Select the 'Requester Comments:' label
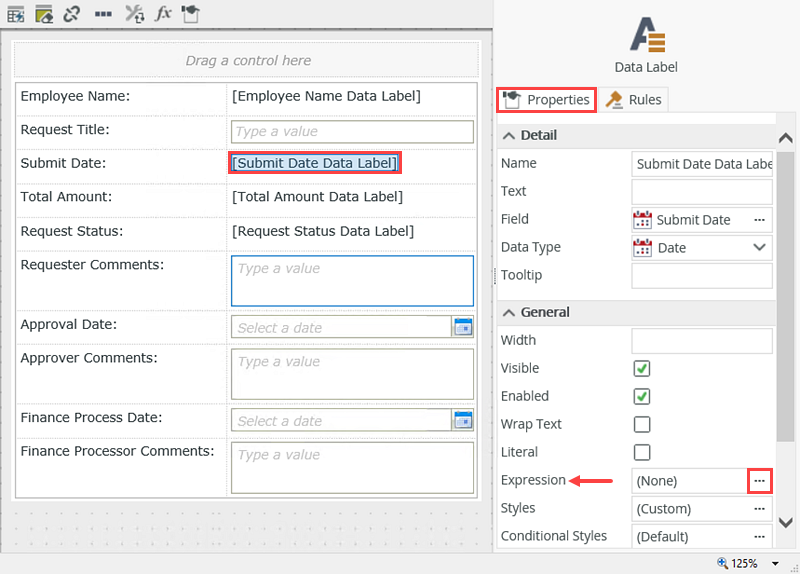Screen dimensions: 800x574 pyautogui.click(x=92, y=265)
